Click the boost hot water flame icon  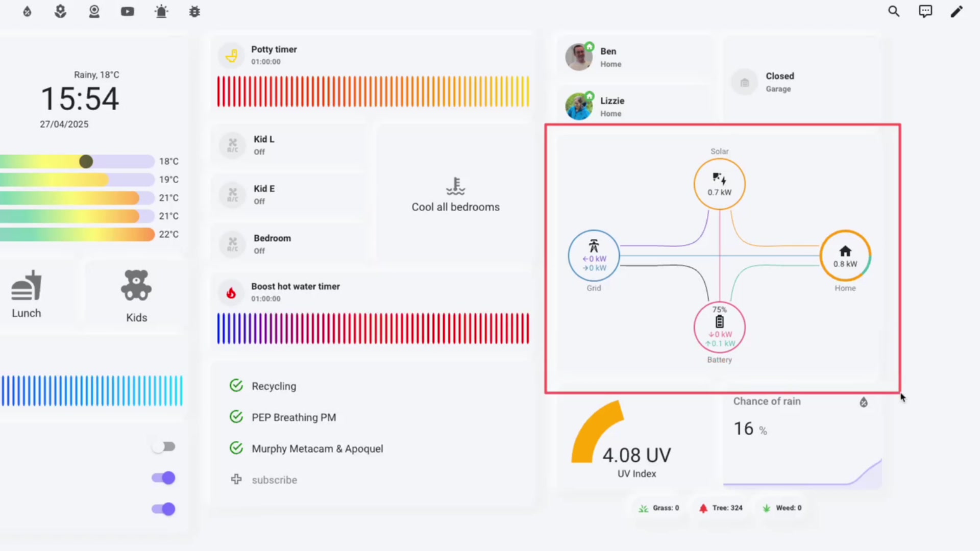[x=232, y=292]
